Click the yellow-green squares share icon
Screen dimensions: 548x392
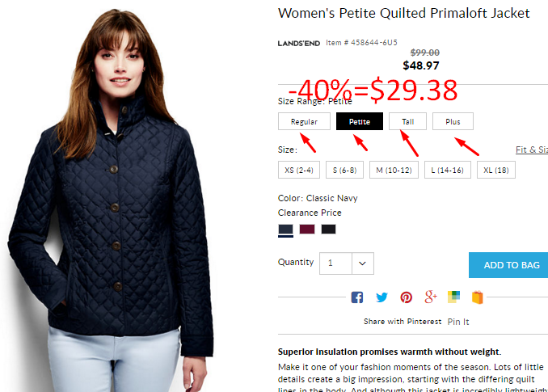(x=453, y=297)
